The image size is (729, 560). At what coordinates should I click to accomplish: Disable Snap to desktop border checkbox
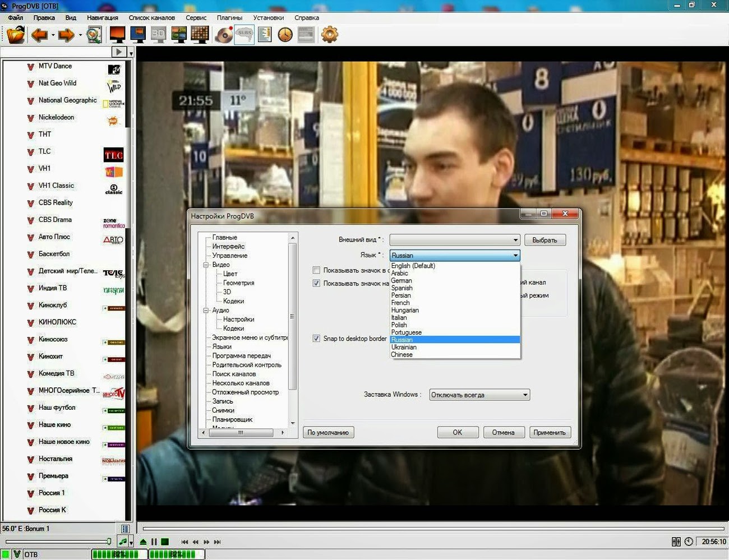(x=316, y=338)
